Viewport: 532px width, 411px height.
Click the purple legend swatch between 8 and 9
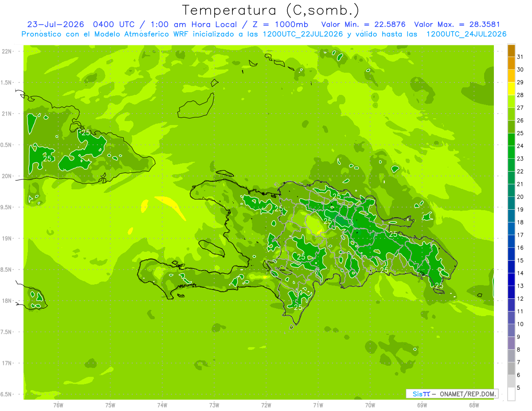(511, 343)
